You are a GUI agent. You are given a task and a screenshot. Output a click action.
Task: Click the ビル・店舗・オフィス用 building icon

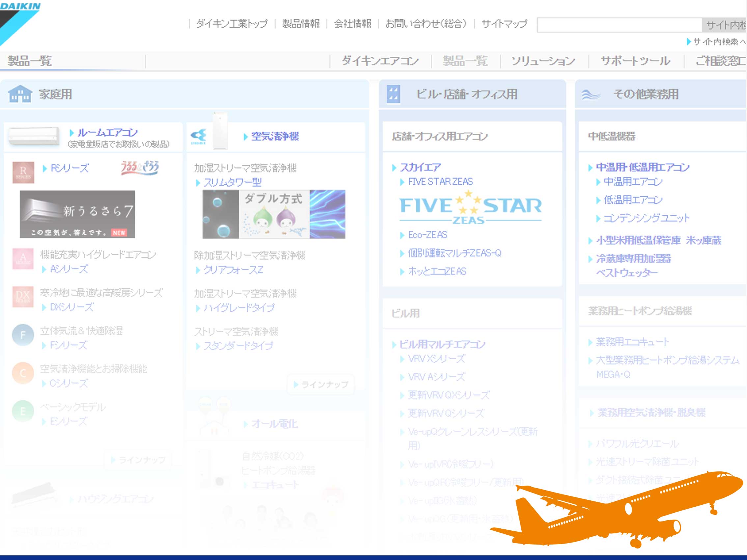(x=393, y=94)
